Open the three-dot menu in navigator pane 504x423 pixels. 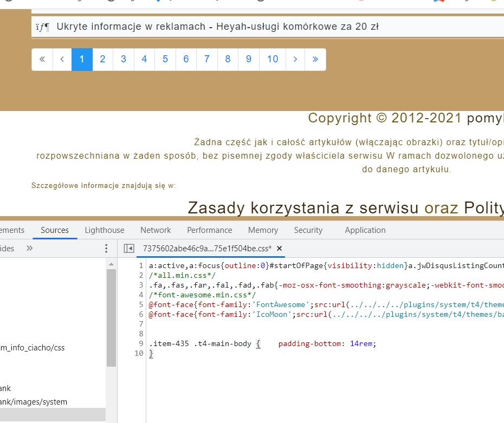pyautogui.click(x=106, y=249)
